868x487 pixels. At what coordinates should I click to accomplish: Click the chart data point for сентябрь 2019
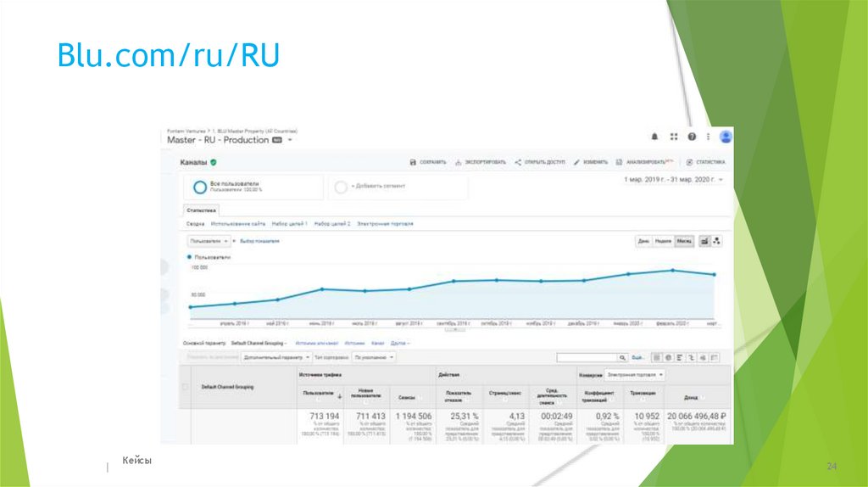click(453, 281)
